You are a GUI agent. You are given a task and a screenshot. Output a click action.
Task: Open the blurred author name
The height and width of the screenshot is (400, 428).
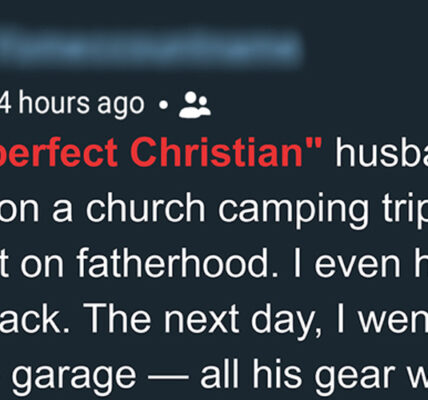[152, 47]
